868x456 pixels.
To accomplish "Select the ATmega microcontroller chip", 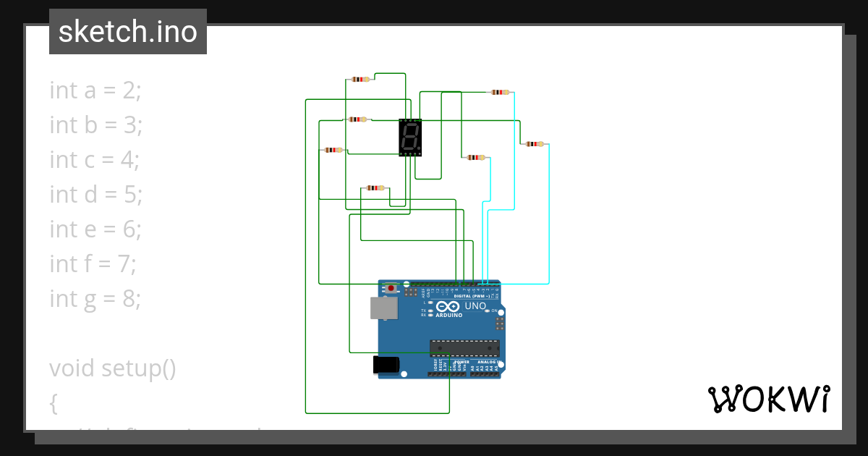I will point(464,348).
